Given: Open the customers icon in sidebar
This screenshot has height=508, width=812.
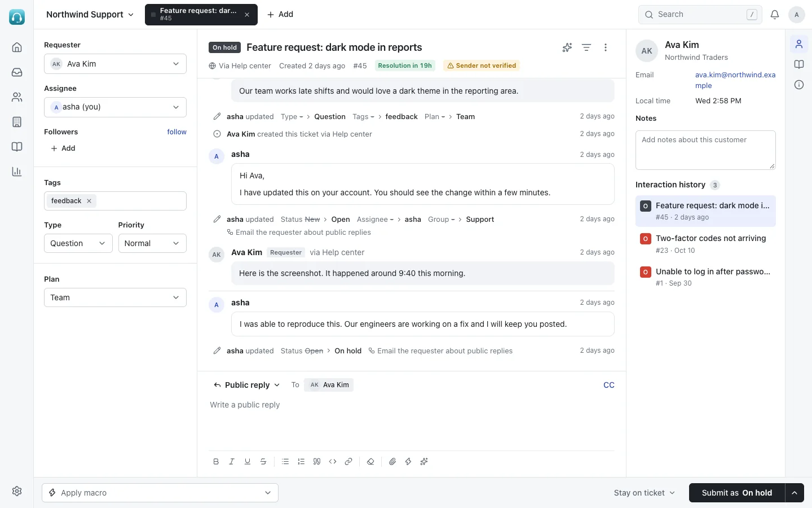Looking at the screenshot, I should [17, 97].
